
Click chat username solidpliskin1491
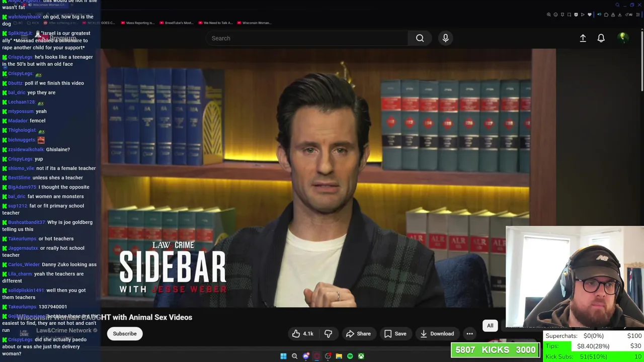(x=26, y=290)
